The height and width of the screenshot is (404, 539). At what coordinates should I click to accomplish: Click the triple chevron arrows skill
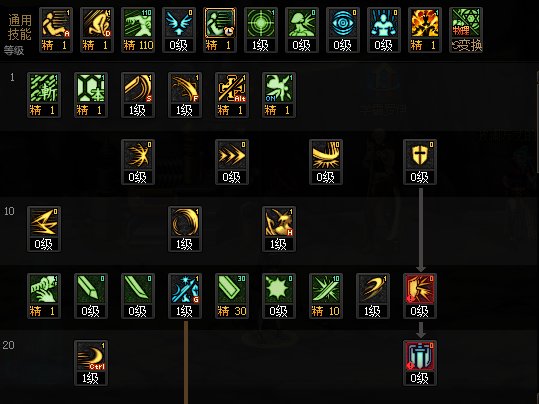click(232, 162)
